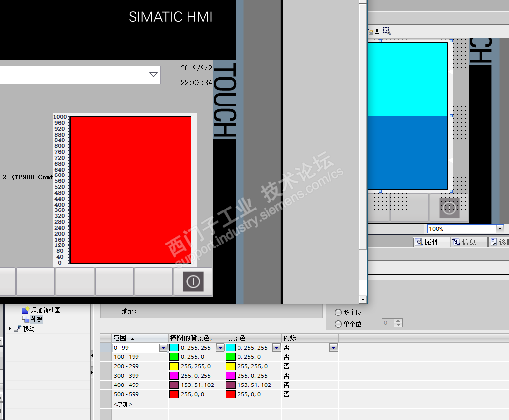The height and width of the screenshot is (420, 509).
Task: Click the red background swatch for 500 - 599
Action: coord(174,394)
